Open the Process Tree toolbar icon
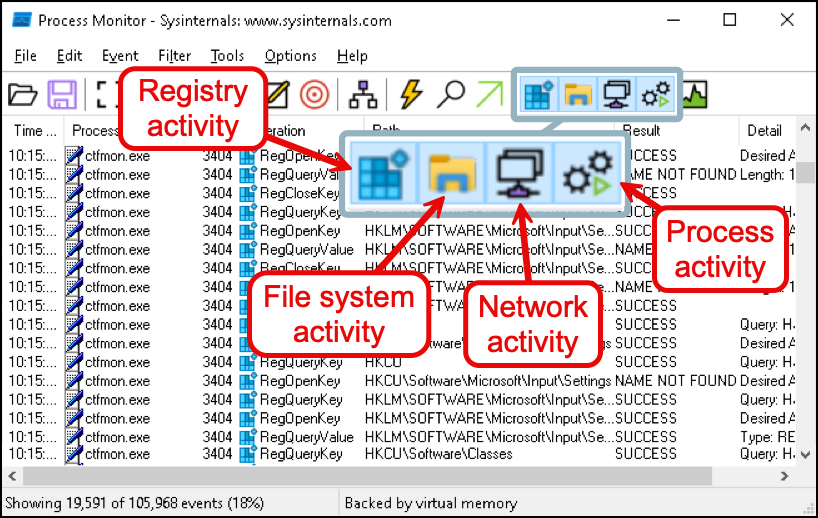 (363, 94)
